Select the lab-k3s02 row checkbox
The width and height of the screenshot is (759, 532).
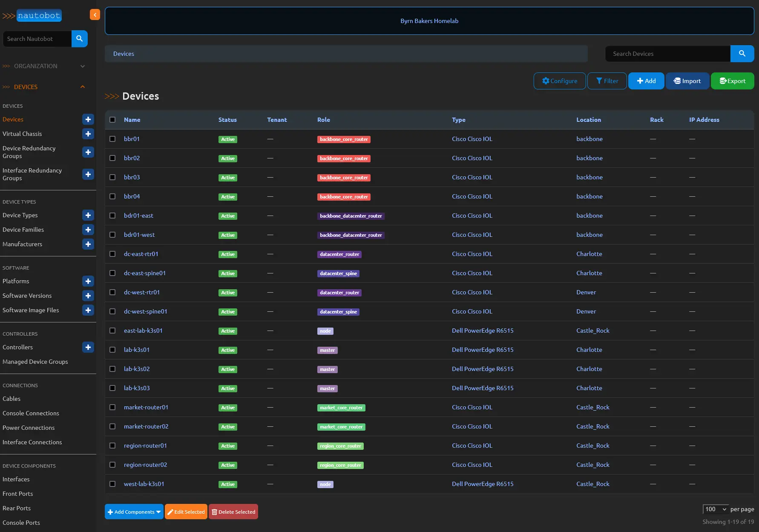(x=112, y=369)
